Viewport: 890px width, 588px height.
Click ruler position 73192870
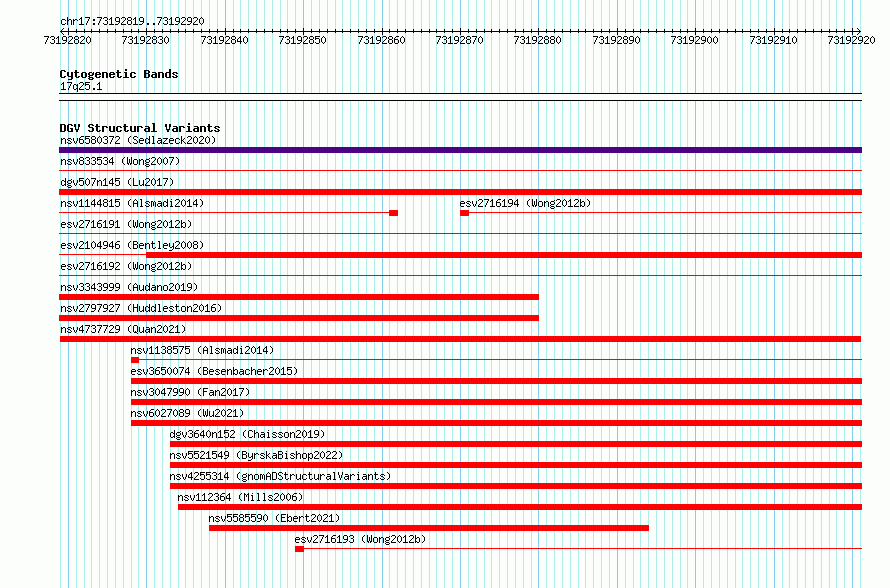coord(459,40)
